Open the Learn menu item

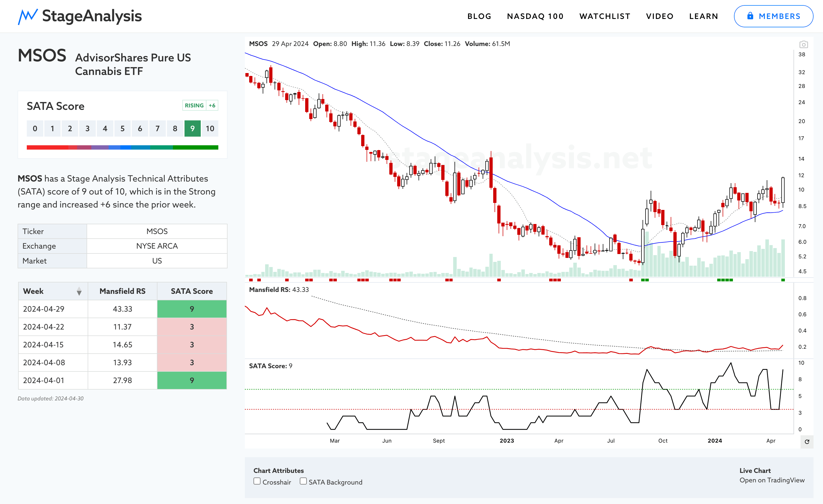point(703,16)
